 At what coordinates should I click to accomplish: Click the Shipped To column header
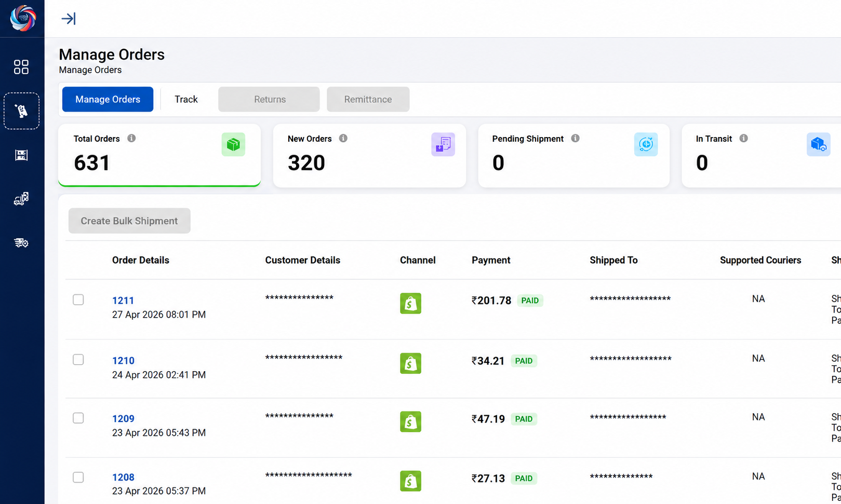click(613, 260)
